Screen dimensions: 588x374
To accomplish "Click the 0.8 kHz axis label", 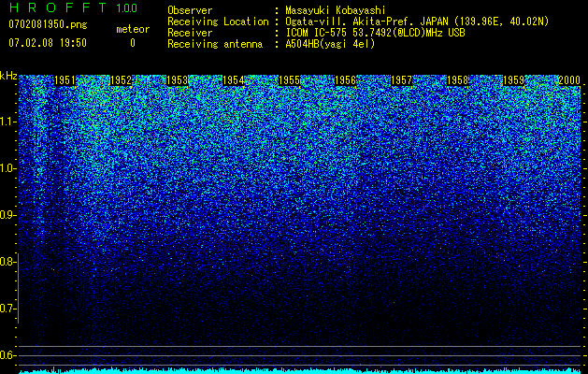I will click(x=7, y=262).
